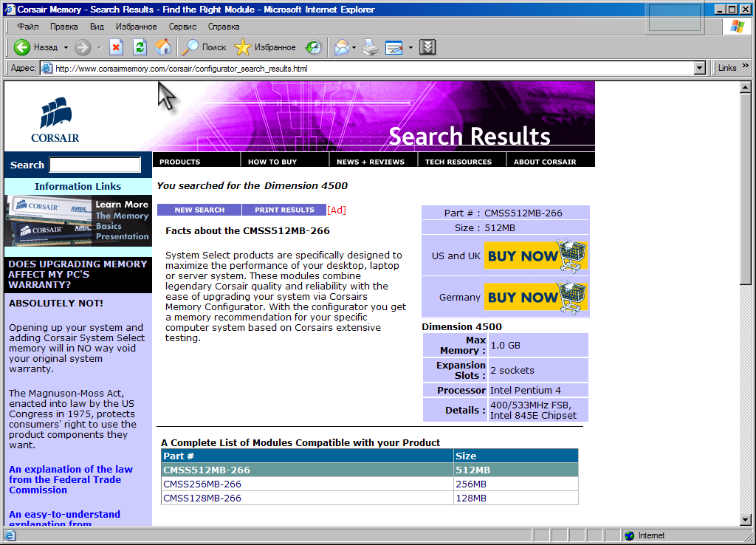
Task: Open the TECH RESOURCES tab
Action: 462,161
